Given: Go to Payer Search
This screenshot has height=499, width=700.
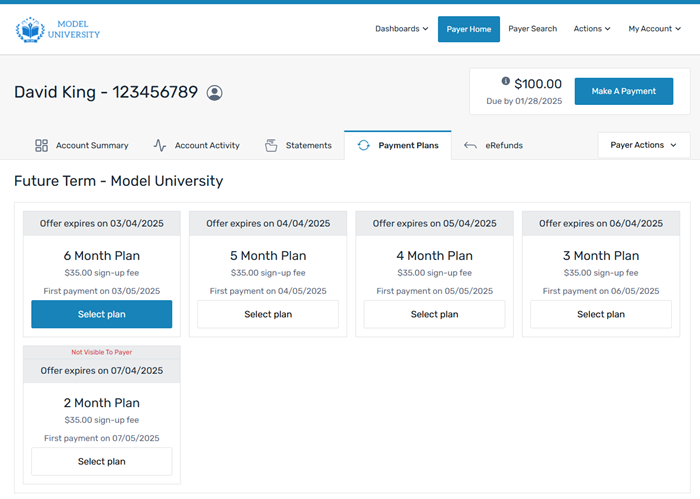Looking at the screenshot, I should (532, 29).
